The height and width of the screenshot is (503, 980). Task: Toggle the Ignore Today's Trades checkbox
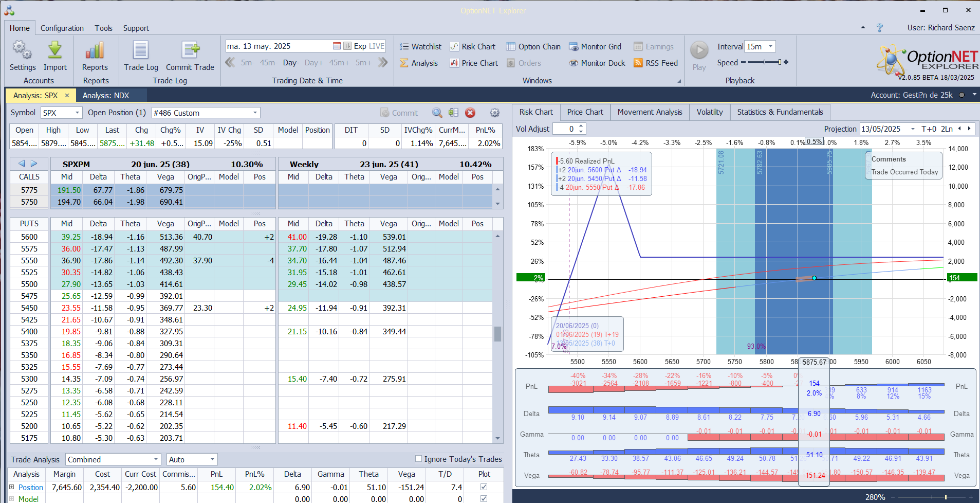click(418, 459)
